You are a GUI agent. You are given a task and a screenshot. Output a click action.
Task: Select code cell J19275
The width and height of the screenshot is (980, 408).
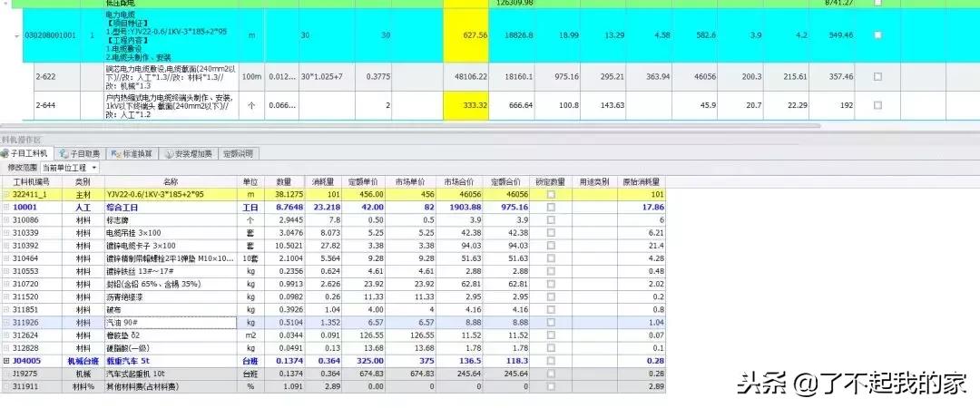pyautogui.click(x=31, y=373)
